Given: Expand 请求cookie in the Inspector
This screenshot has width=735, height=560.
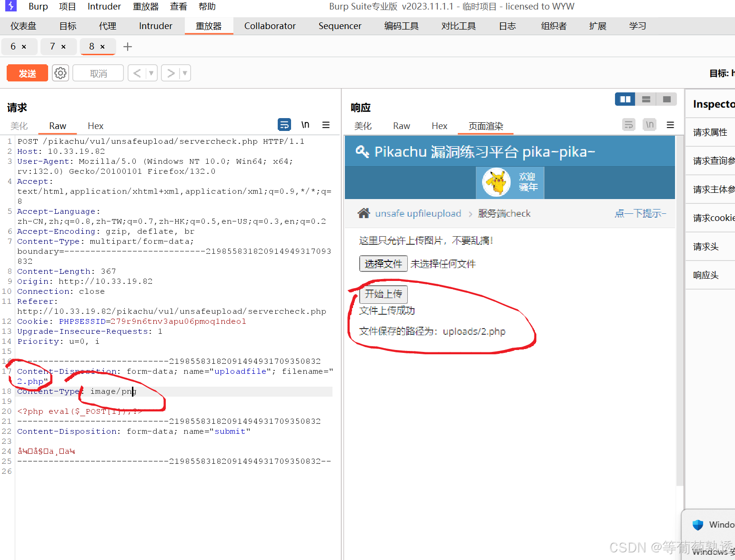Looking at the screenshot, I should [x=710, y=218].
